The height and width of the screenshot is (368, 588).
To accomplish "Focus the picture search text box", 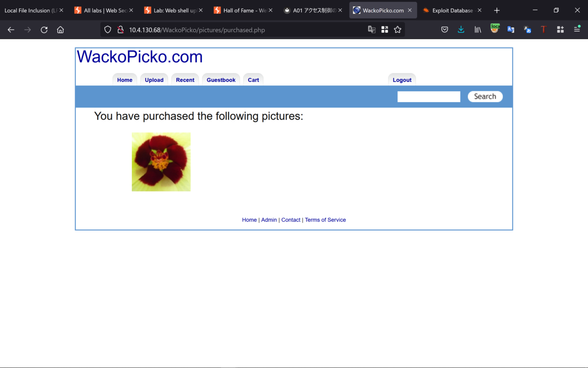I will 429,97.
